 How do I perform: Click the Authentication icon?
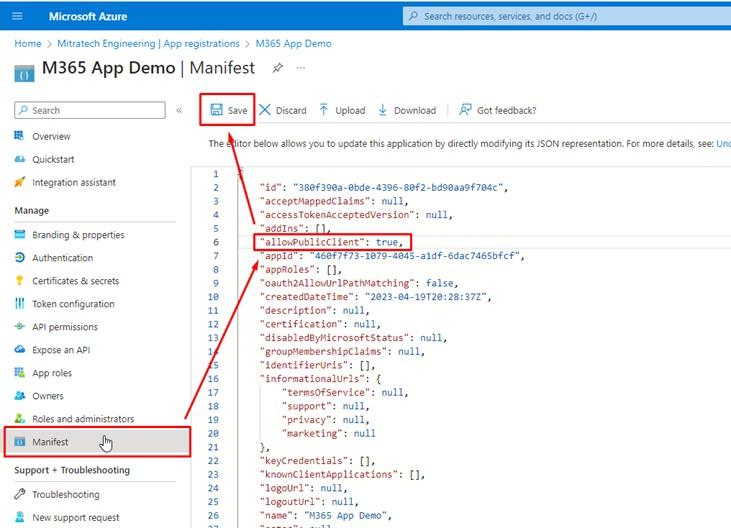point(20,257)
